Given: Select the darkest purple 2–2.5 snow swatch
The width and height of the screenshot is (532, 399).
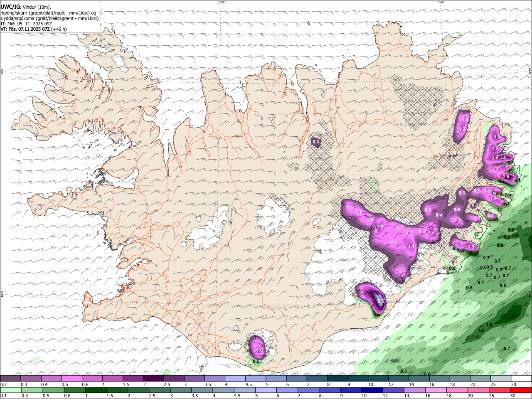Looking at the screenshot, I should (153, 378).
